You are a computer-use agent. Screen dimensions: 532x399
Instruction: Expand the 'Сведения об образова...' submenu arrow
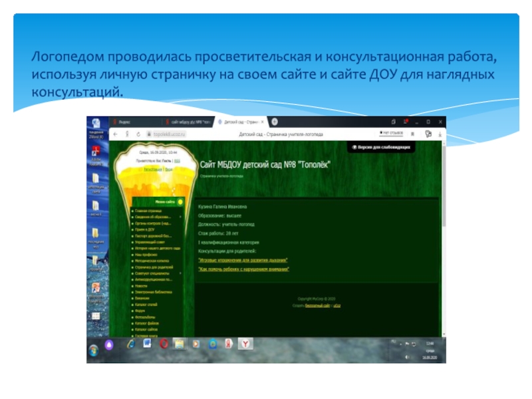coord(180,217)
